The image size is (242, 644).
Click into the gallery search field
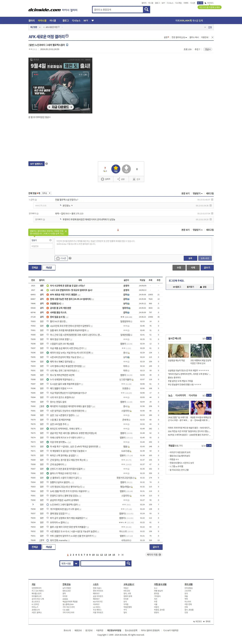[x=118, y=10]
